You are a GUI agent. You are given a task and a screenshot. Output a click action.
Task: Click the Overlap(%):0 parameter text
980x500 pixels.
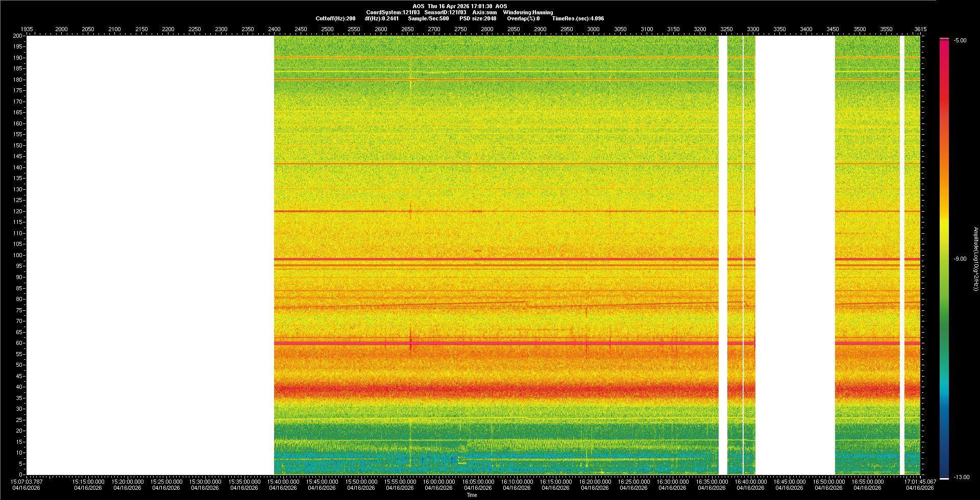(x=523, y=18)
